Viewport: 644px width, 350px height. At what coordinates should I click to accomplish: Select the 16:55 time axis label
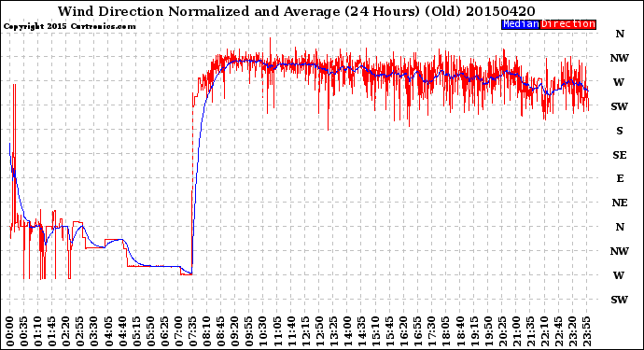[x=418, y=331]
